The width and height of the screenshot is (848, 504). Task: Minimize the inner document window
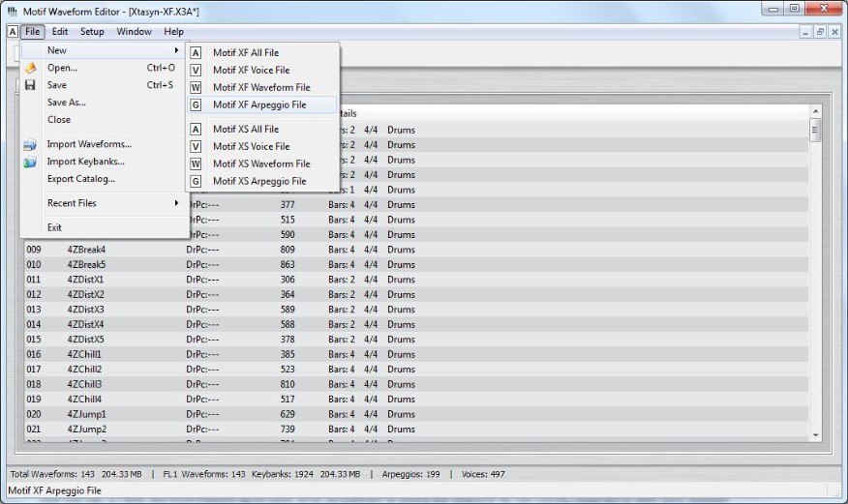(x=805, y=33)
